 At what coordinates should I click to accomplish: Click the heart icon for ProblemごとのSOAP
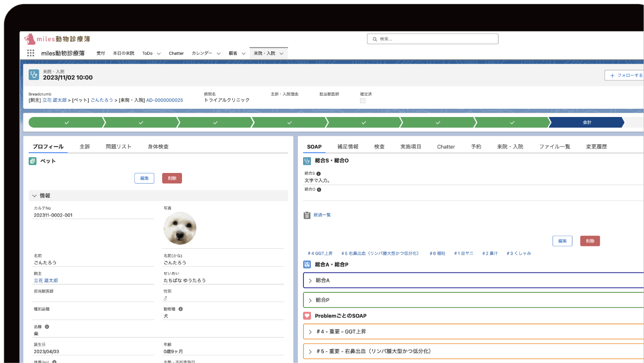(x=307, y=316)
